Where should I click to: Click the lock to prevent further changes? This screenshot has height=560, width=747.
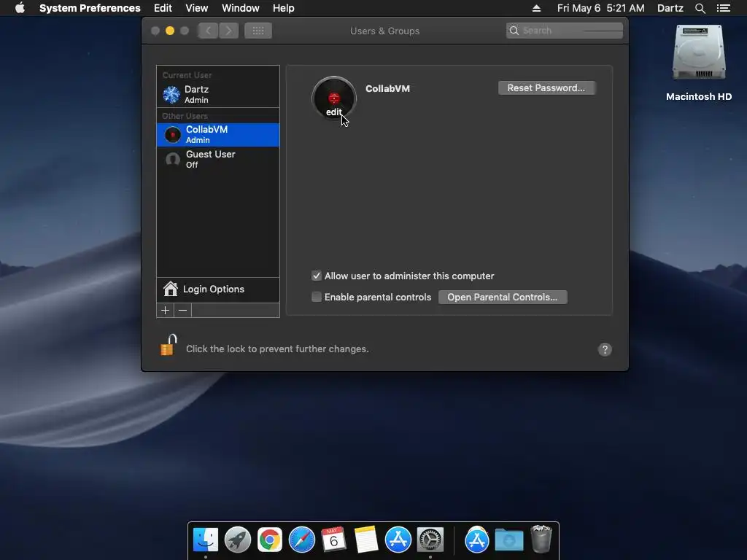pyautogui.click(x=169, y=345)
